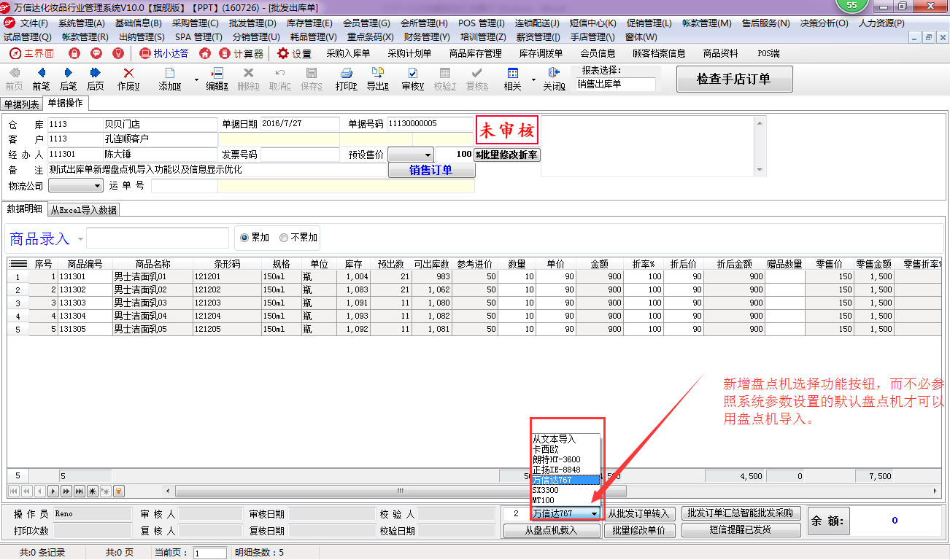Add a new document with 添加
The width and height of the screenshot is (950, 560).
point(170,79)
